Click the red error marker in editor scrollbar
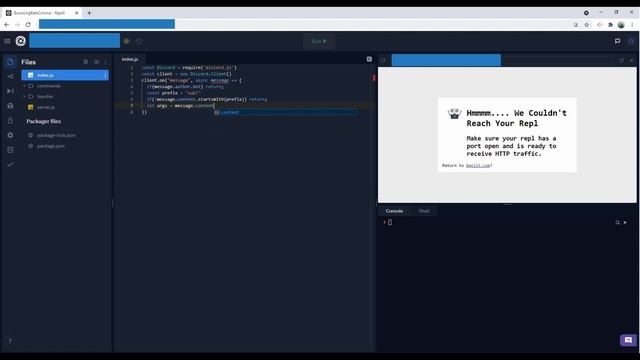 tap(374, 77)
